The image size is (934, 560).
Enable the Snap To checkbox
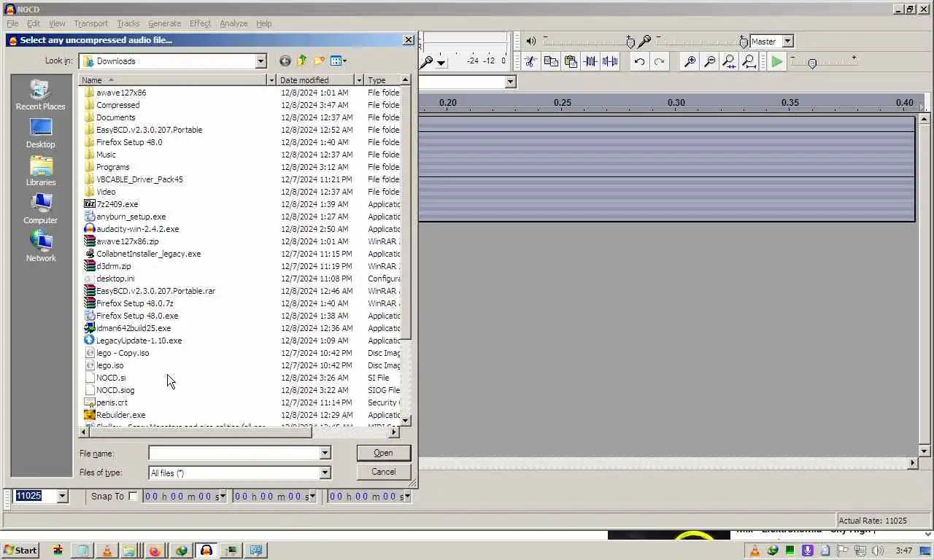[133, 496]
